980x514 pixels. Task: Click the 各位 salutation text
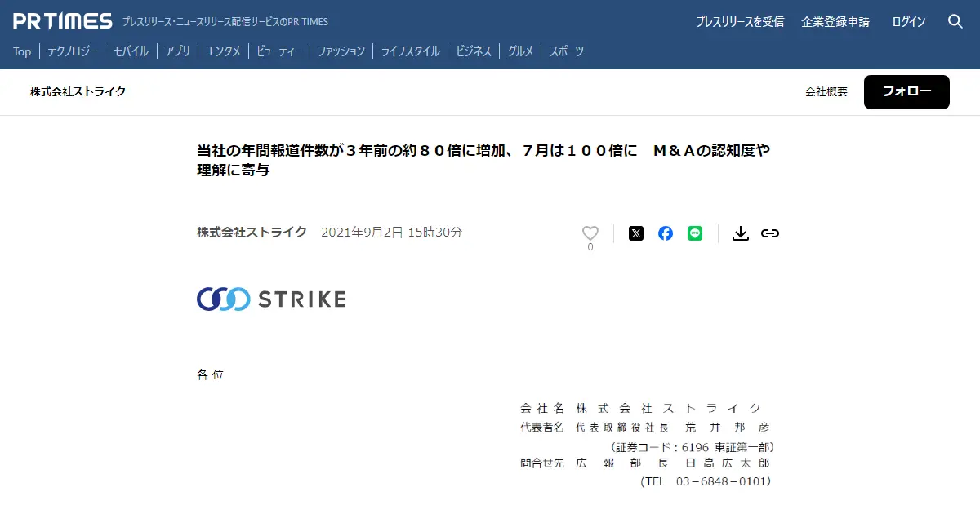211,375
